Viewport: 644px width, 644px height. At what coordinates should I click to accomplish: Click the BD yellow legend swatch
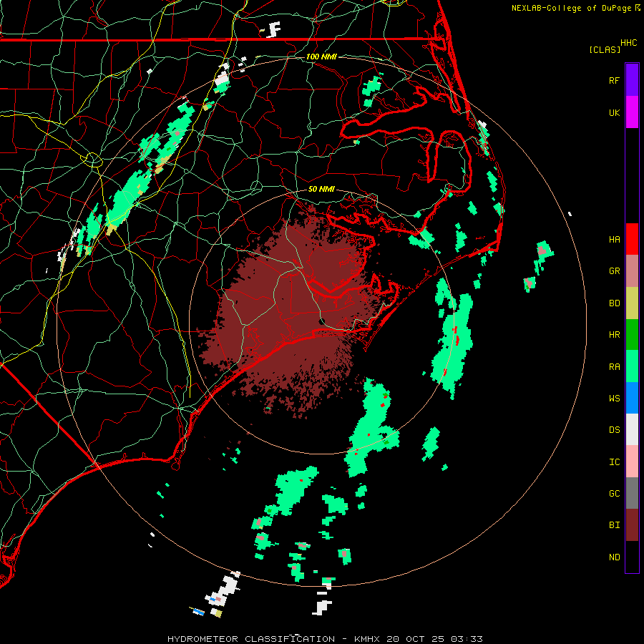[632, 303]
